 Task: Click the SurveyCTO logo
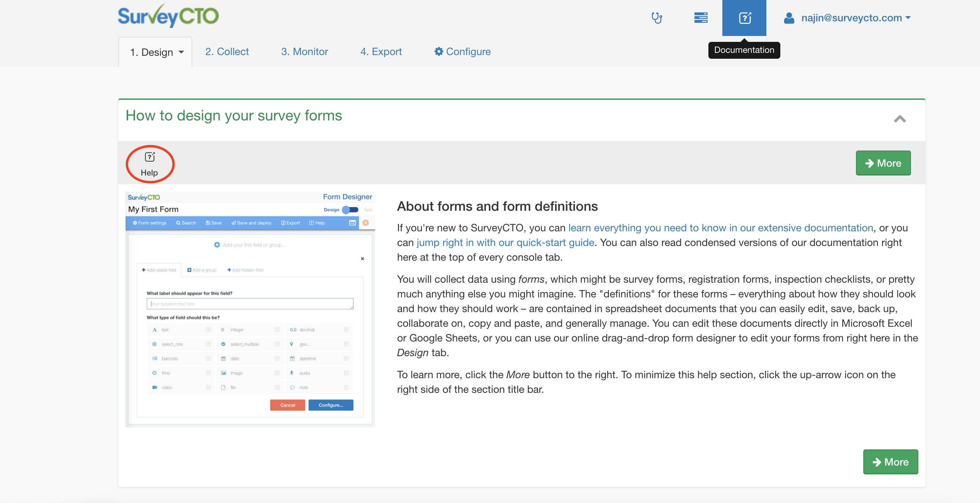[168, 15]
